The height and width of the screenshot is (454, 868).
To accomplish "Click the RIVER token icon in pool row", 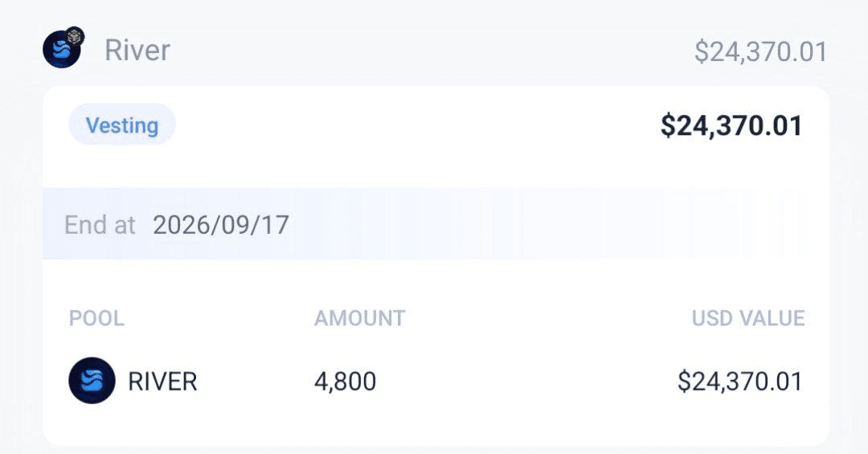I will 92,380.
